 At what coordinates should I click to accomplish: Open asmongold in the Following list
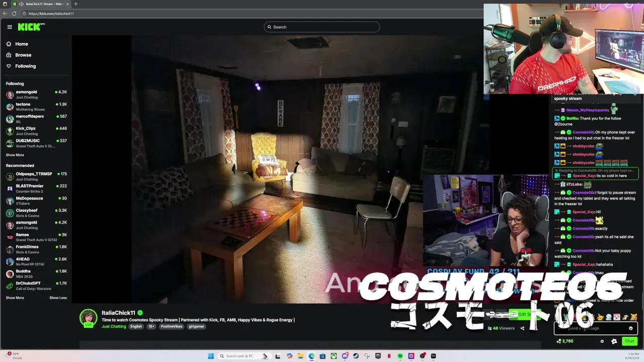[36, 95]
